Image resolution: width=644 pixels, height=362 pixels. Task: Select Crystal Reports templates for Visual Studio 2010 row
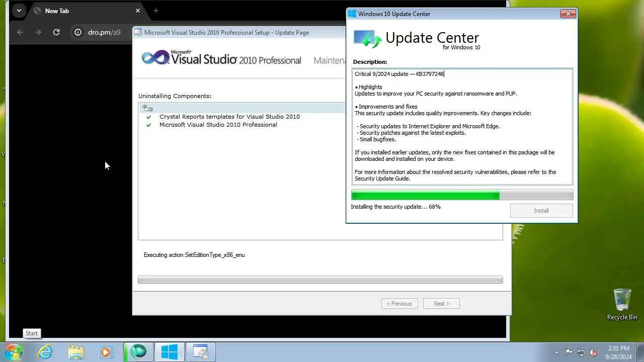229,117
